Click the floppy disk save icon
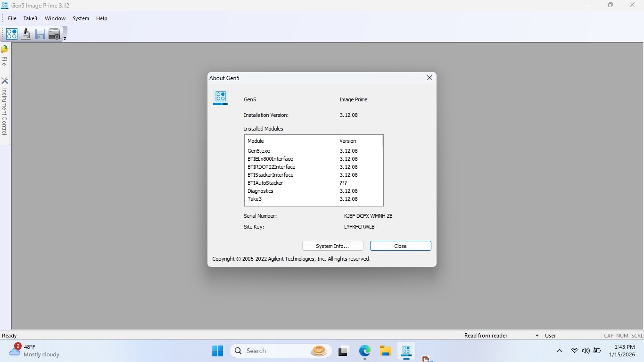Screen dimensions: 644x362 (x=40, y=34)
